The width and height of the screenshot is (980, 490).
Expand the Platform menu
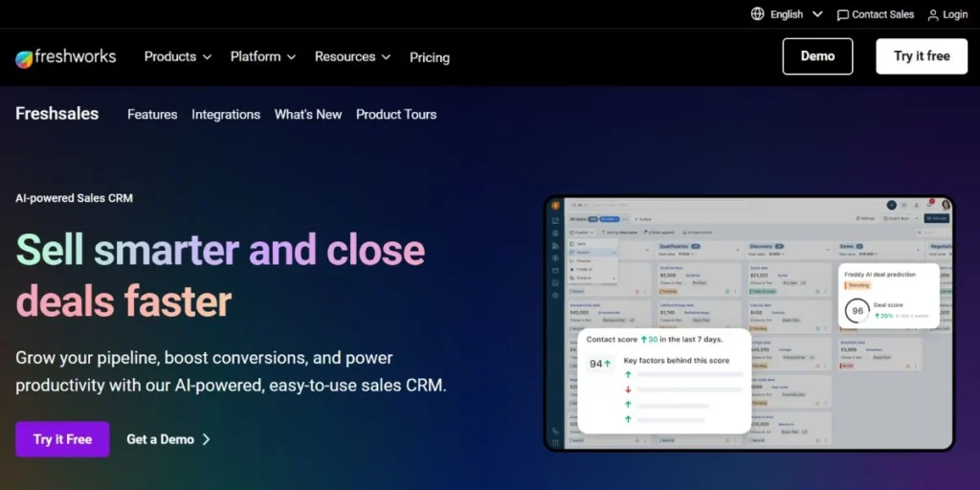click(263, 56)
